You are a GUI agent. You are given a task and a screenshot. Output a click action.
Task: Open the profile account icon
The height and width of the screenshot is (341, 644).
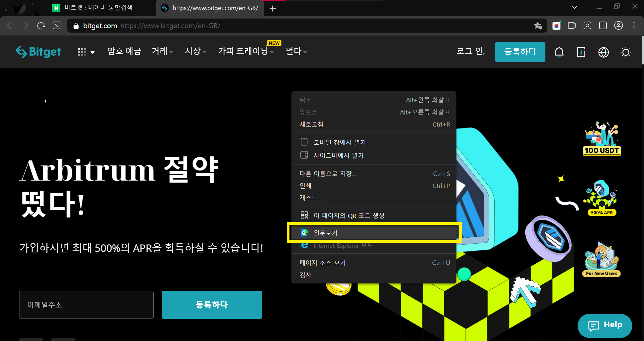point(619,26)
